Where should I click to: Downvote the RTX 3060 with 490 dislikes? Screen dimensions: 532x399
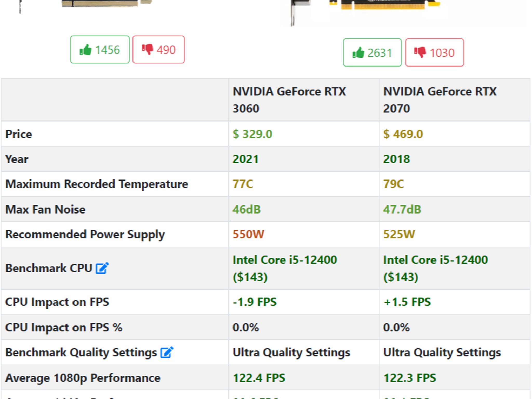158,50
